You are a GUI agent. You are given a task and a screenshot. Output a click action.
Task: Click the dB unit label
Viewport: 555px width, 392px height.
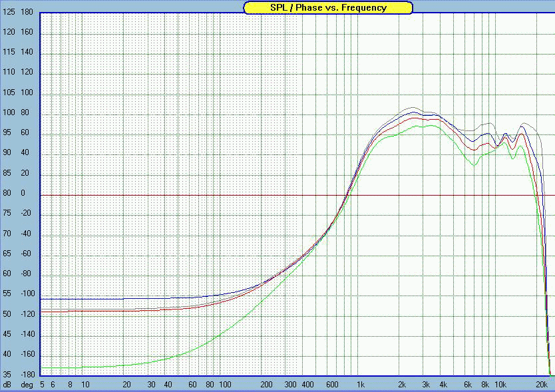pos(7,385)
